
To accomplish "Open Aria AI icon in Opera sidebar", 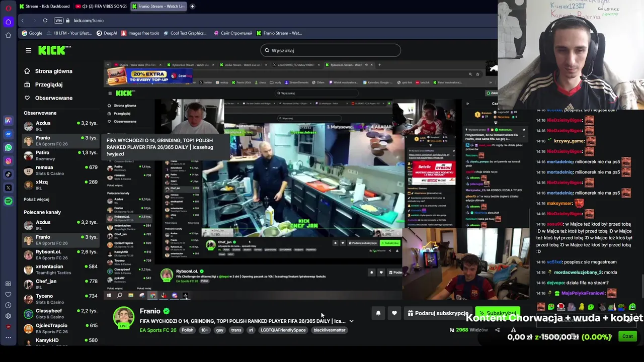I will pyautogui.click(x=8, y=121).
